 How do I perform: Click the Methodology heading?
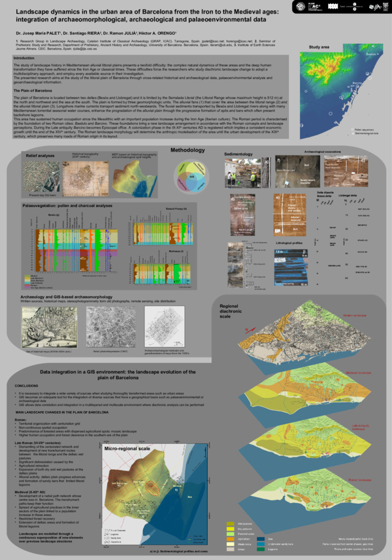[x=188, y=150]
